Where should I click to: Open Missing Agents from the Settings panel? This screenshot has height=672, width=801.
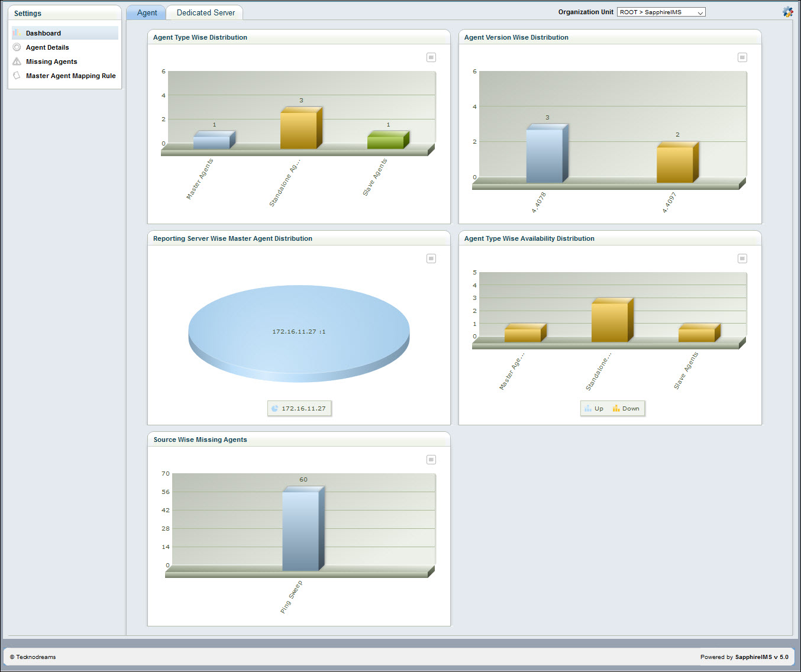click(x=51, y=61)
